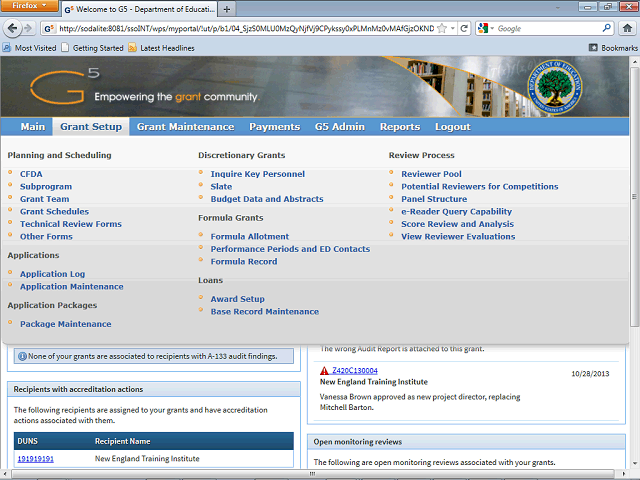Open Base Record Maintenance link
640x480 pixels.
(264, 312)
